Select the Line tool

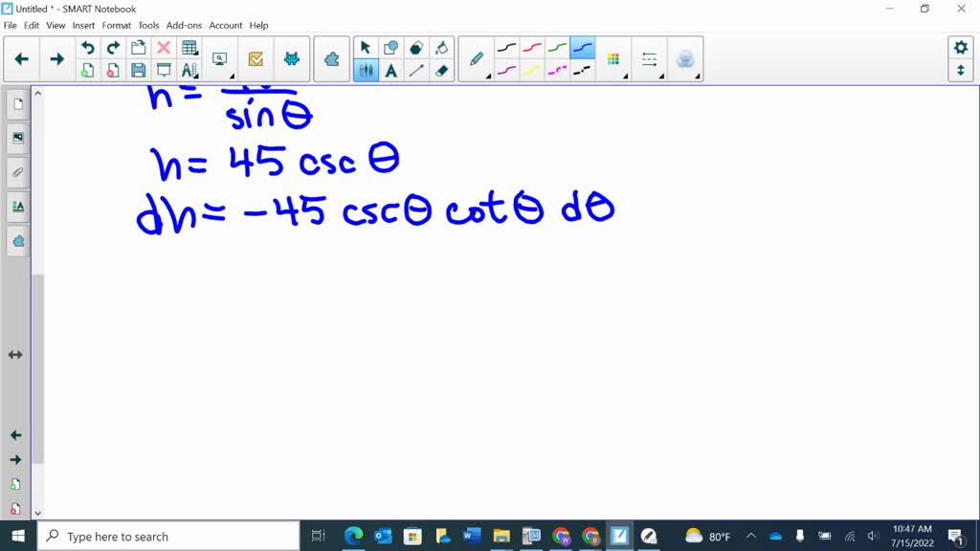(x=415, y=69)
